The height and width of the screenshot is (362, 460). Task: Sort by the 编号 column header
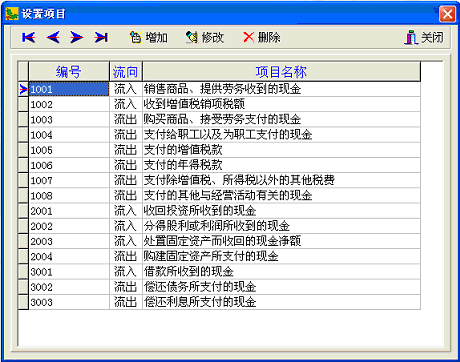pyautogui.click(x=69, y=72)
